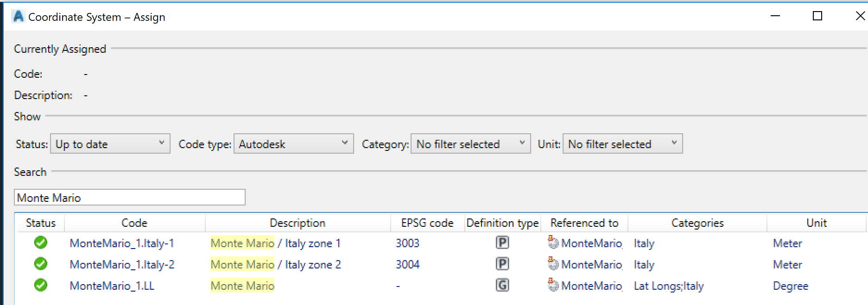Image resolution: width=868 pixels, height=305 pixels.
Task: Click the green status icon for MonteMario_1.Italy-1
Action: tap(41, 243)
